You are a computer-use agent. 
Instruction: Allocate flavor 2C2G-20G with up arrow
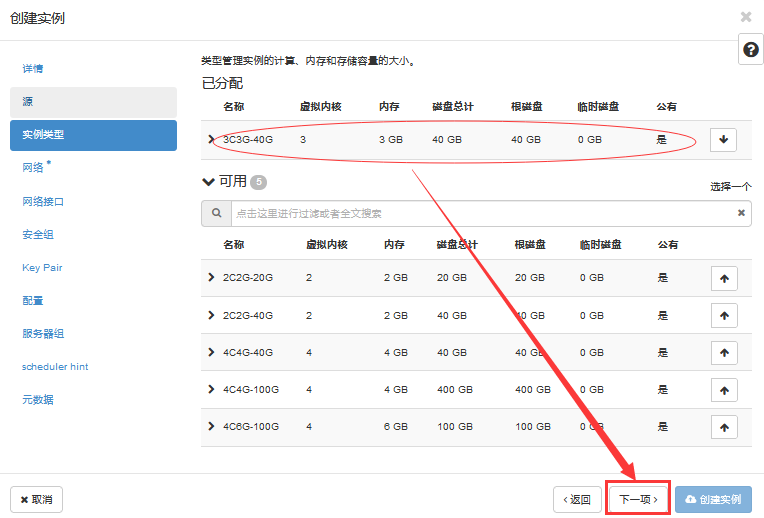(x=724, y=278)
